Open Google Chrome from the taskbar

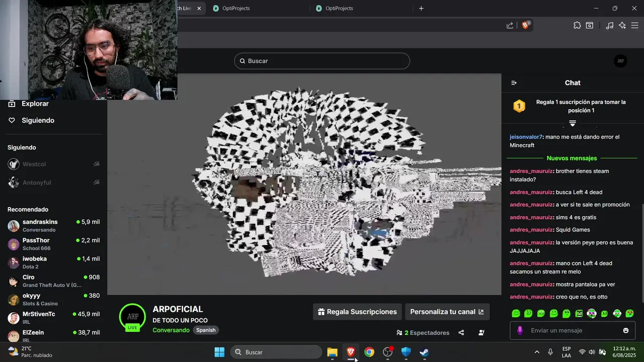pyautogui.click(x=369, y=352)
